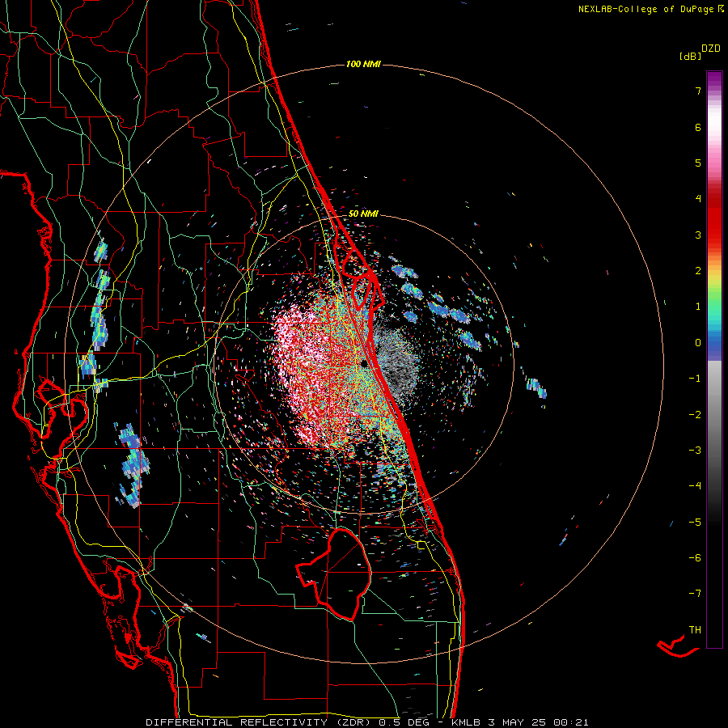Click the Differential Reflectivity caption at bottom
The image size is (728, 728).
367,722
